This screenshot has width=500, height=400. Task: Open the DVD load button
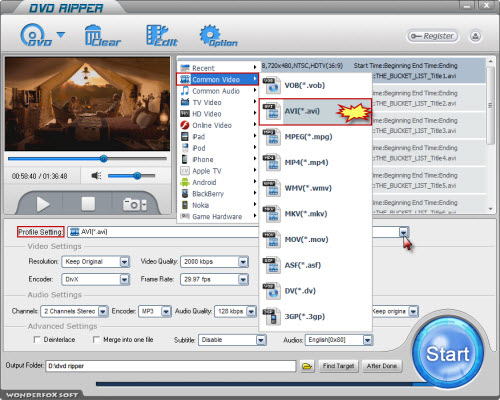[35, 35]
